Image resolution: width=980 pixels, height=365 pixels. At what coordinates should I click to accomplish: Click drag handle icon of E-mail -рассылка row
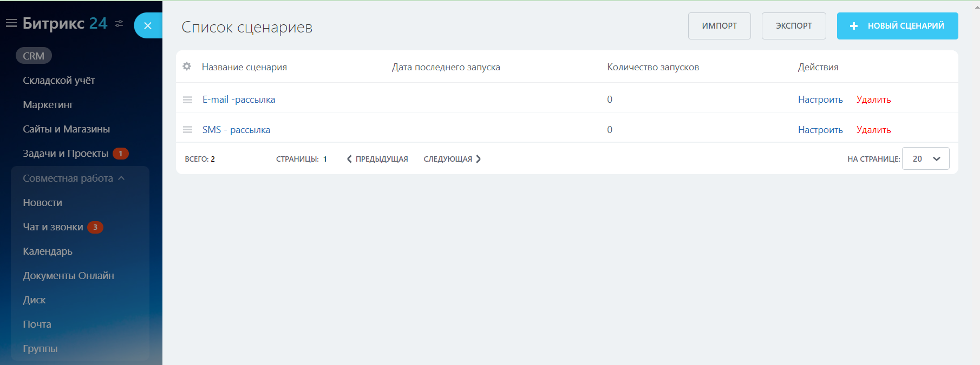pyautogui.click(x=188, y=99)
